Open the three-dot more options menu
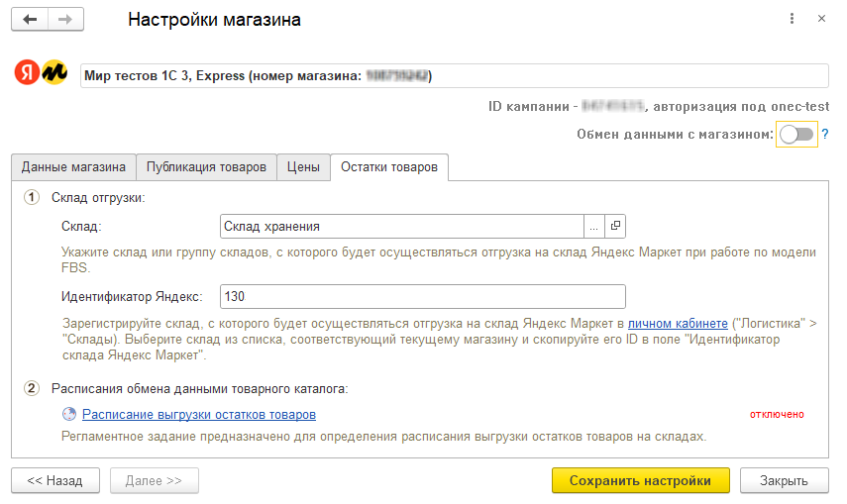Screen dimensions: 847x504 (x=791, y=20)
